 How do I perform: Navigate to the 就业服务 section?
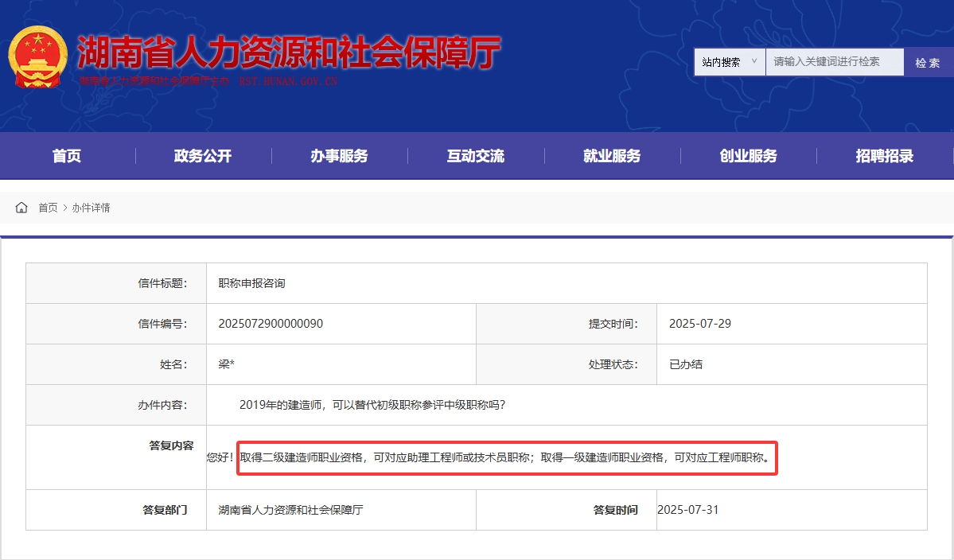[612, 156]
